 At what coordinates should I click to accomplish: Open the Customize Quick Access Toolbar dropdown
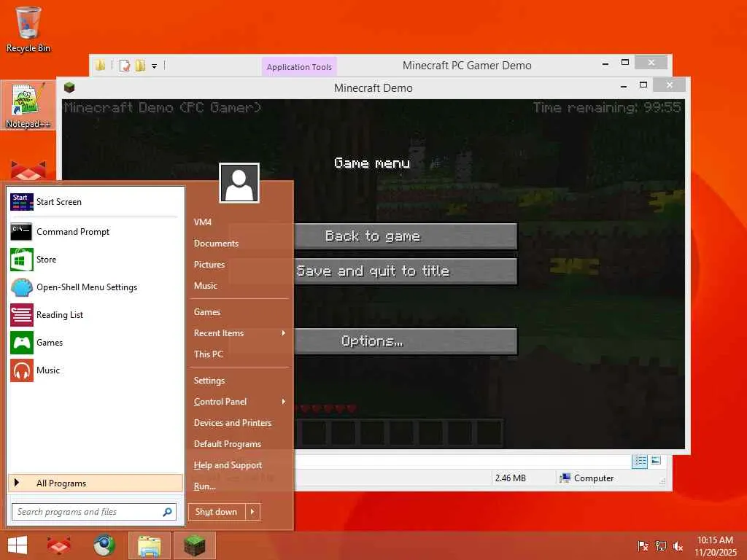tap(155, 66)
